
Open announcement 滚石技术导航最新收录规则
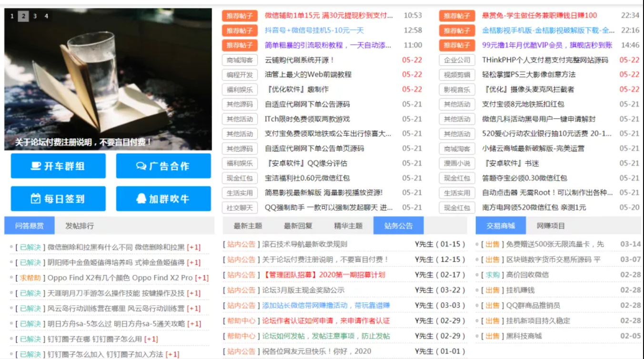coord(304,244)
